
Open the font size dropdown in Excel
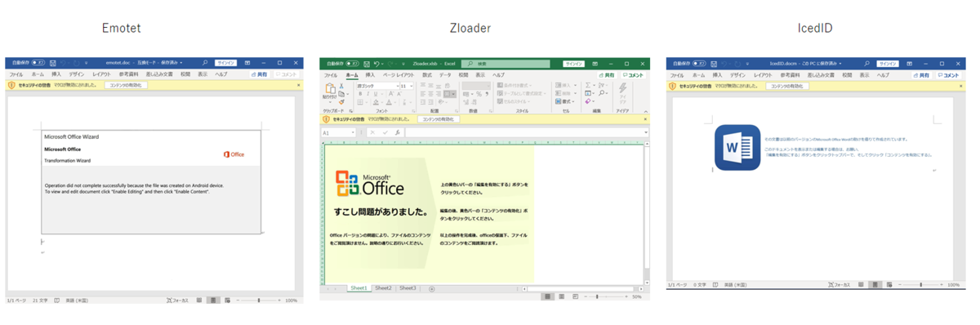pos(412,86)
